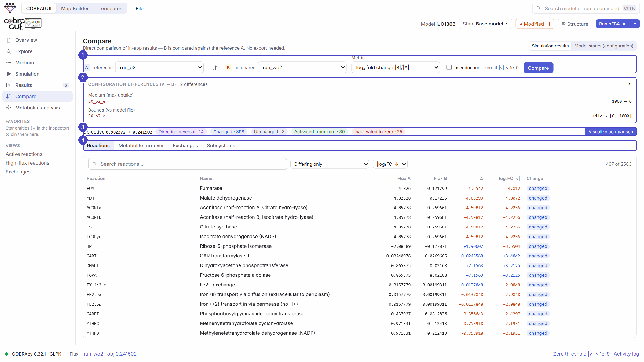Click the green solver status dot
Viewport: 644px width, 362px height.
(6, 354)
